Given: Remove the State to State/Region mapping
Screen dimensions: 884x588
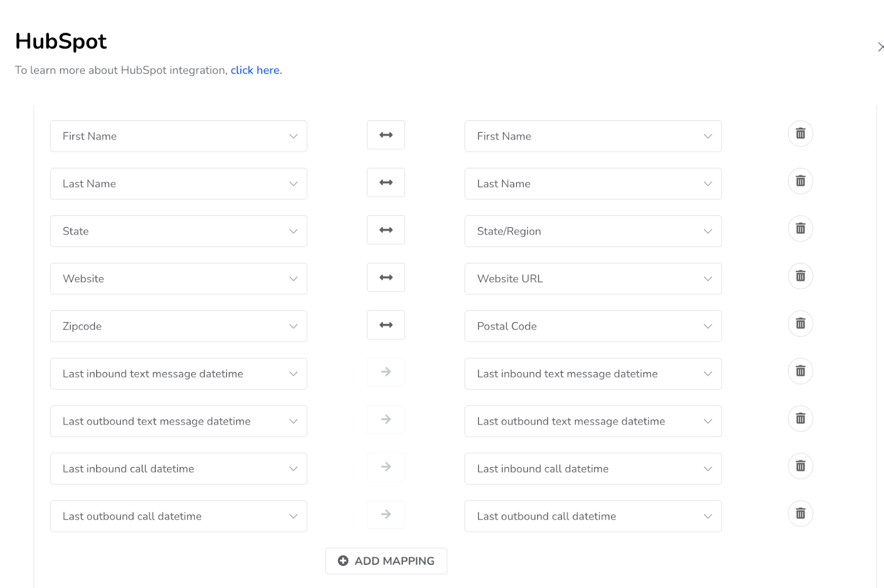Looking at the screenshot, I should point(800,229).
